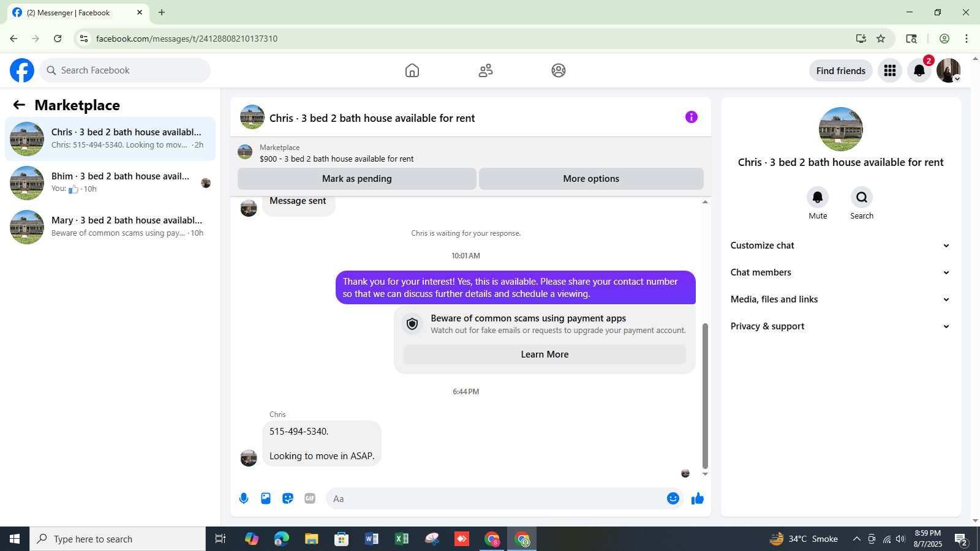Select the Messenger | Facebook browser tab
980x551 pixels.
point(77,12)
